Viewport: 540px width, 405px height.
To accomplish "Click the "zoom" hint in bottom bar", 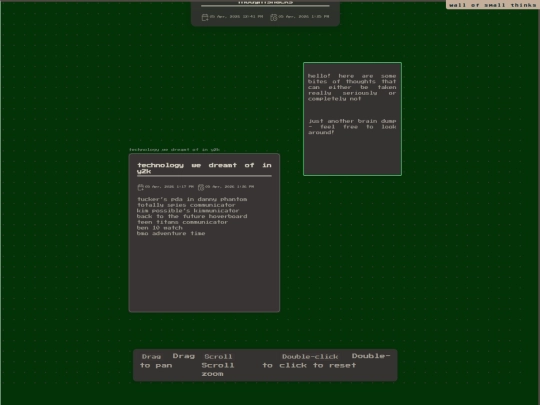I will point(212,374).
